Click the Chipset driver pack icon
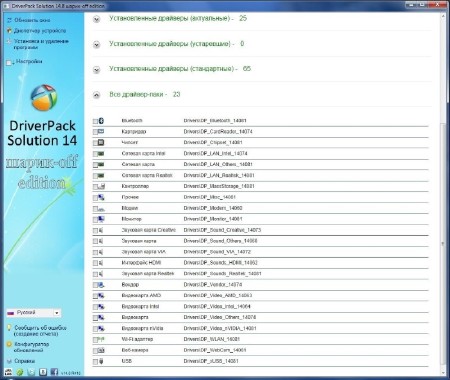The width and height of the screenshot is (450, 380). [101, 143]
